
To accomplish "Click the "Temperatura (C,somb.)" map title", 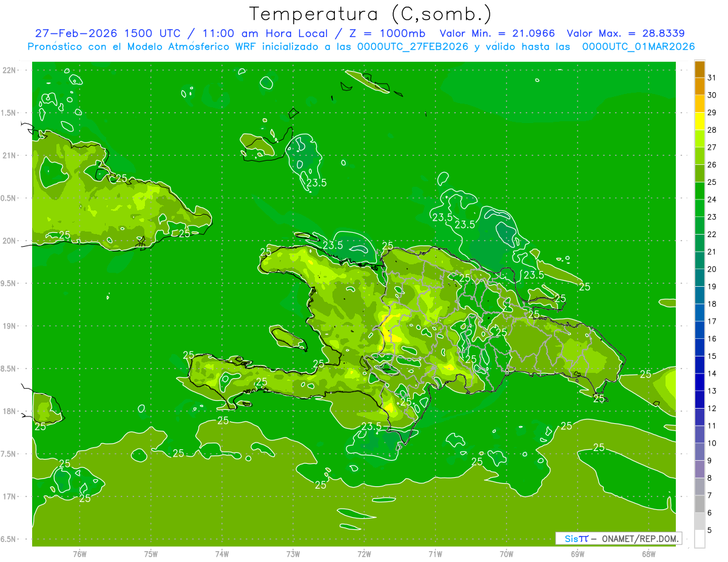I will [370, 14].
